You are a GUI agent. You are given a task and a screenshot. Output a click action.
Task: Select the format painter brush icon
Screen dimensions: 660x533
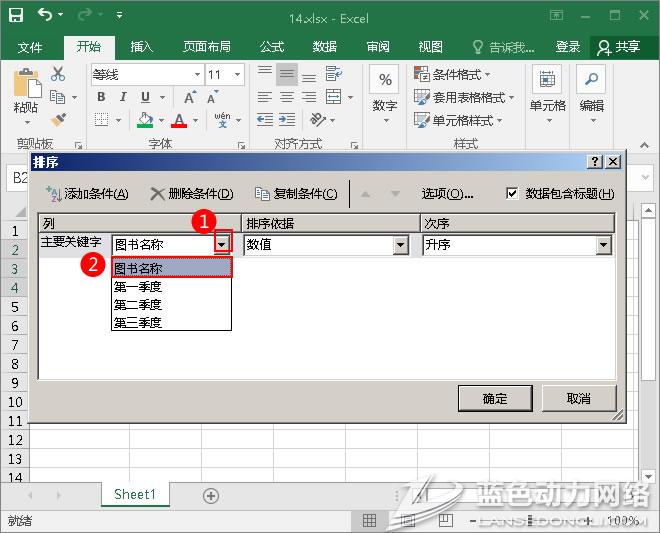(59, 120)
